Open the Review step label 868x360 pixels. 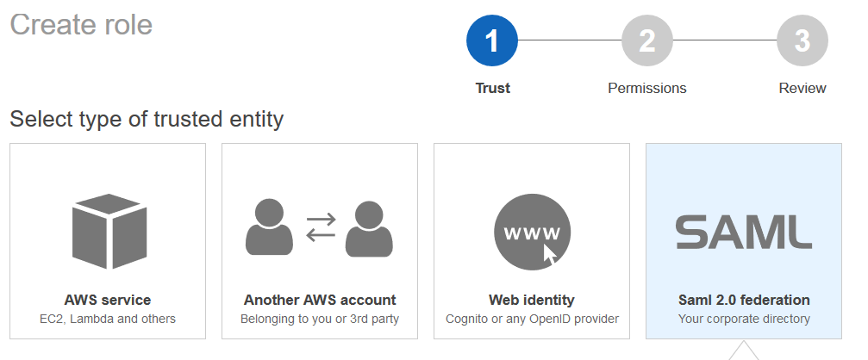[x=802, y=88]
